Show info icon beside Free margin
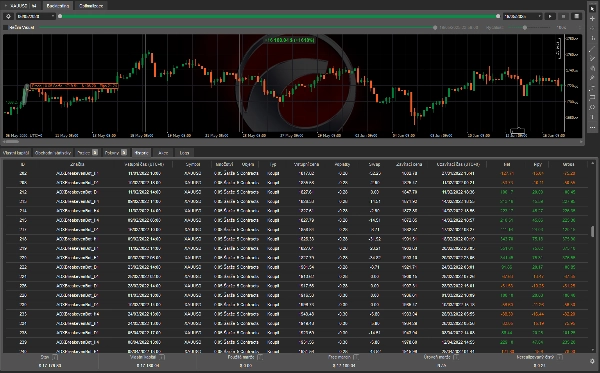The width and height of the screenshot is (600, 373). (x=356, y=357)
